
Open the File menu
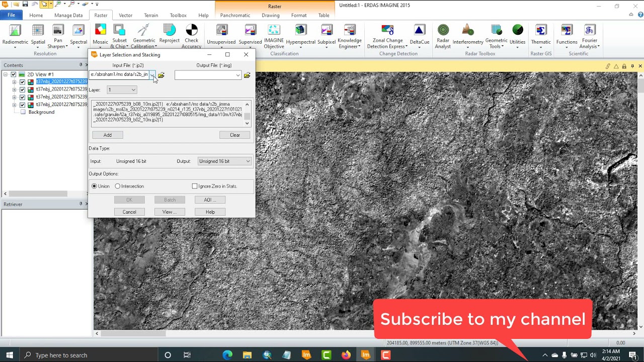coord(11,15)
